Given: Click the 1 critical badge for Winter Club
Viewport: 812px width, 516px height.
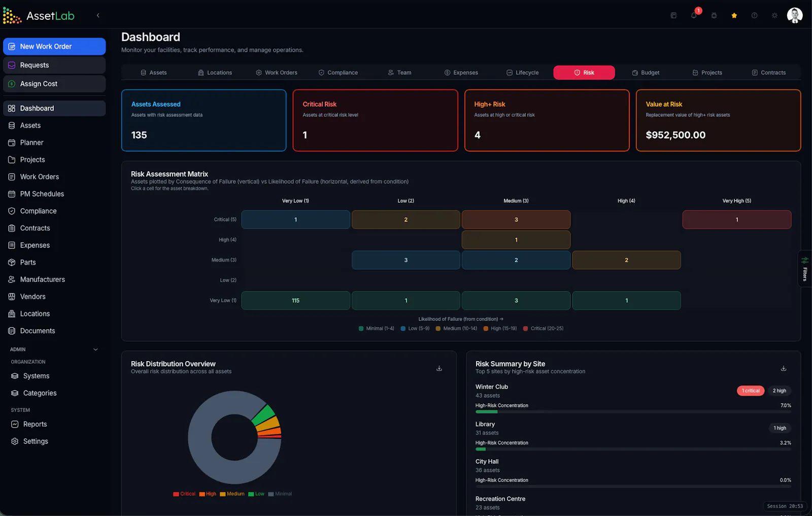Looking at the screenshot, I should pos(751,391).
